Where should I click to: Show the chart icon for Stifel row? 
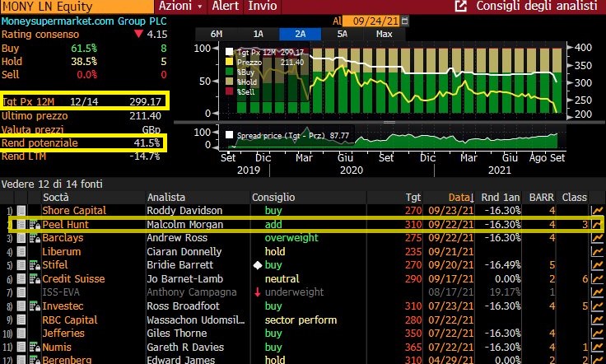[597, 265]
